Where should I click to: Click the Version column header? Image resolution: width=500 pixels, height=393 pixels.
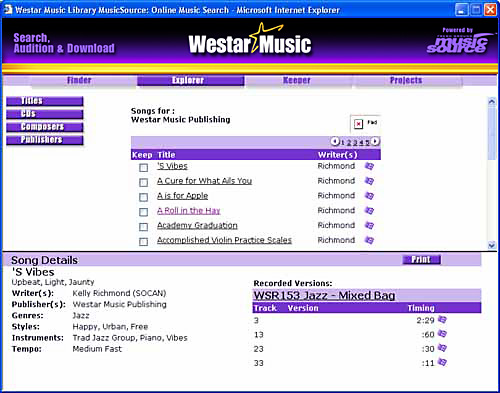pos(303,308)
